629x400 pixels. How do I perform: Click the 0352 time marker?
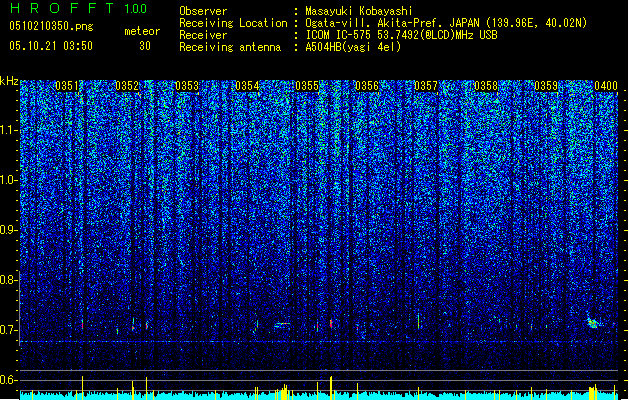pyautogui.click(x=127, y=86)
